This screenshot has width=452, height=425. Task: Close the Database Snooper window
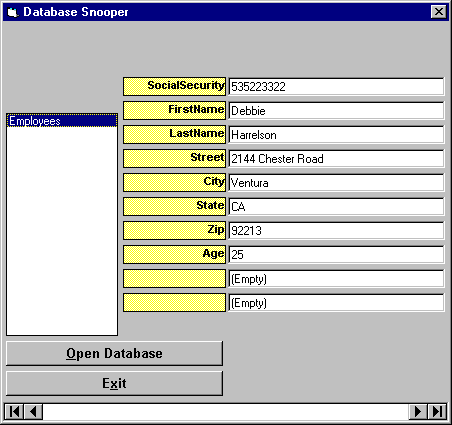pyautogui.click(x=439, y=12)
